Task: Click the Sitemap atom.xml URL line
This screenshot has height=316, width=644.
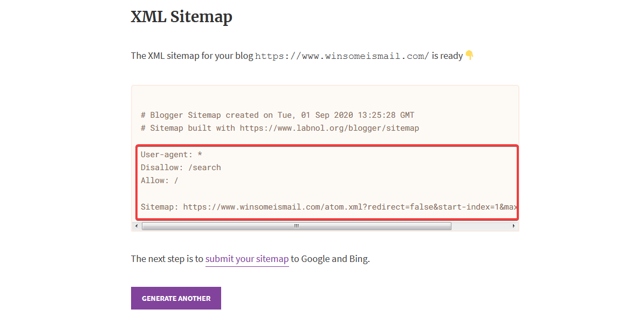Action: tap(329, 206)
